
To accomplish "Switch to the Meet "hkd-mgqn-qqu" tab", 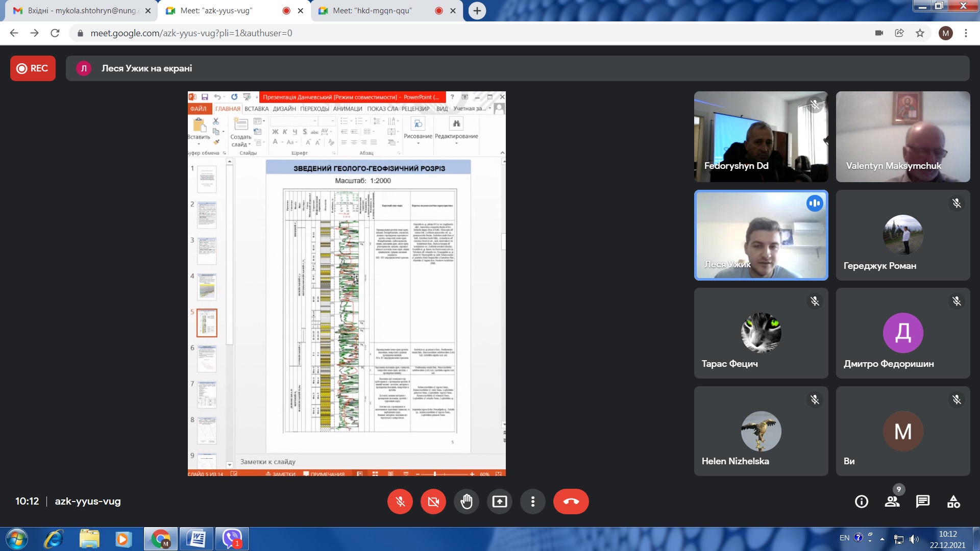I will pyautogui.click(x=373, y=11).
